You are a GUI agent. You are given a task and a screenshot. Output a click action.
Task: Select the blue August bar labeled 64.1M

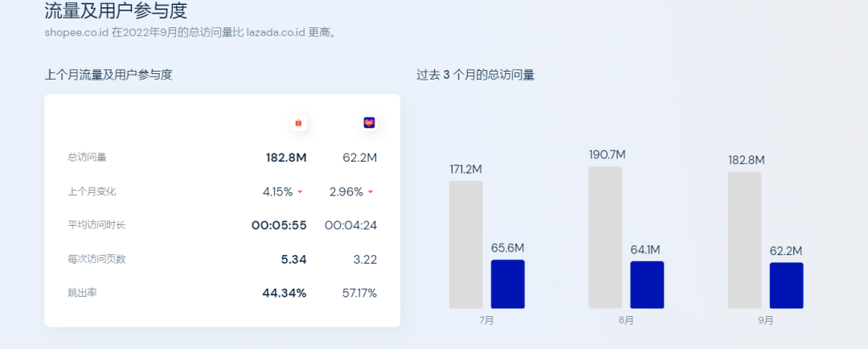click(647, 285)
